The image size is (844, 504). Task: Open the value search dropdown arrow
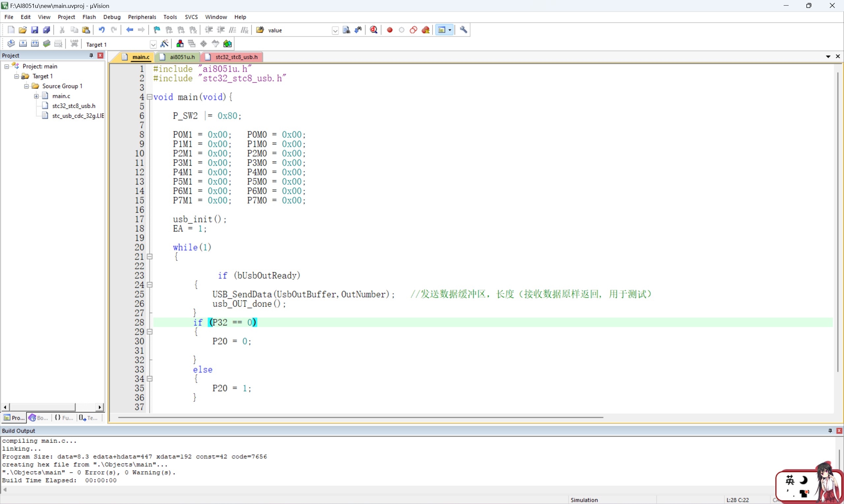tap(335, 31)
